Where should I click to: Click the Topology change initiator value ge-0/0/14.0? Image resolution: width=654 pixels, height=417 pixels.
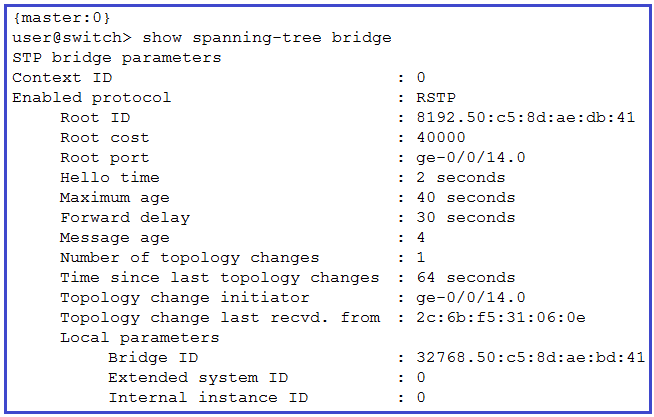tap(471, 297)
